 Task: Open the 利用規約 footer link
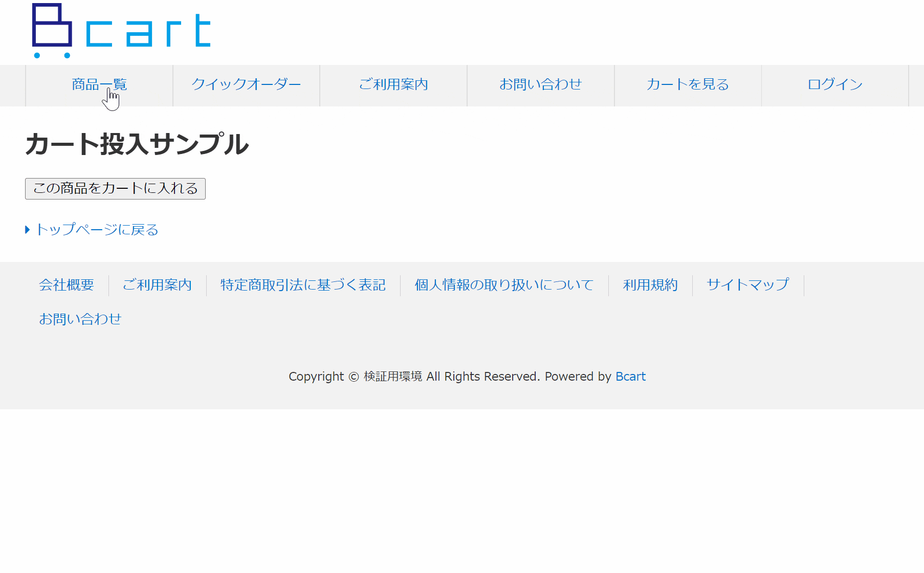tap(650, 285)
